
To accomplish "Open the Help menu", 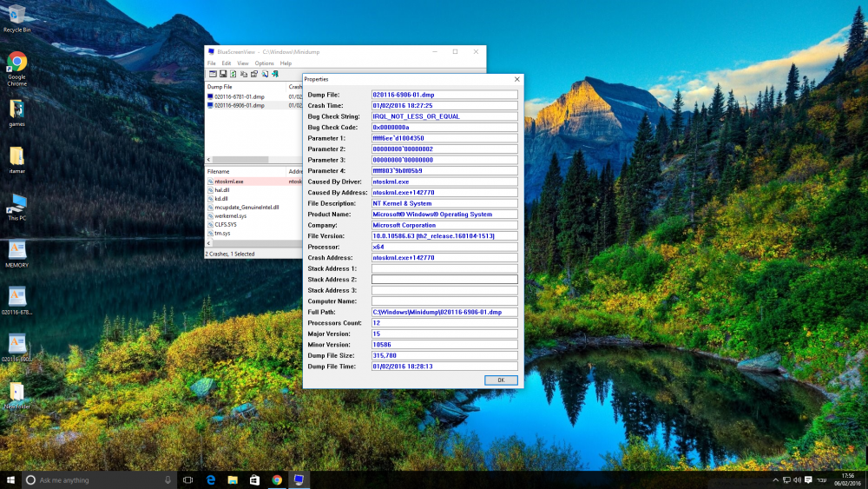I will click(x=286, y=63).
